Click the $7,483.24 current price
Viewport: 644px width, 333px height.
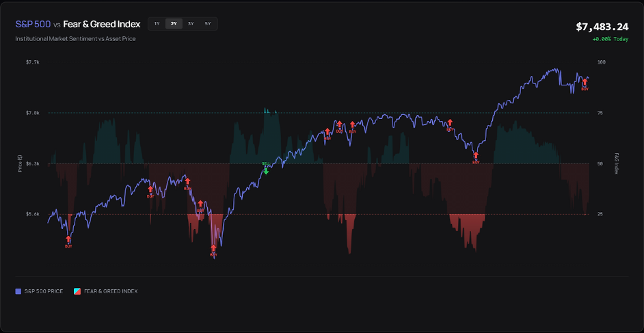pos(602,27)
